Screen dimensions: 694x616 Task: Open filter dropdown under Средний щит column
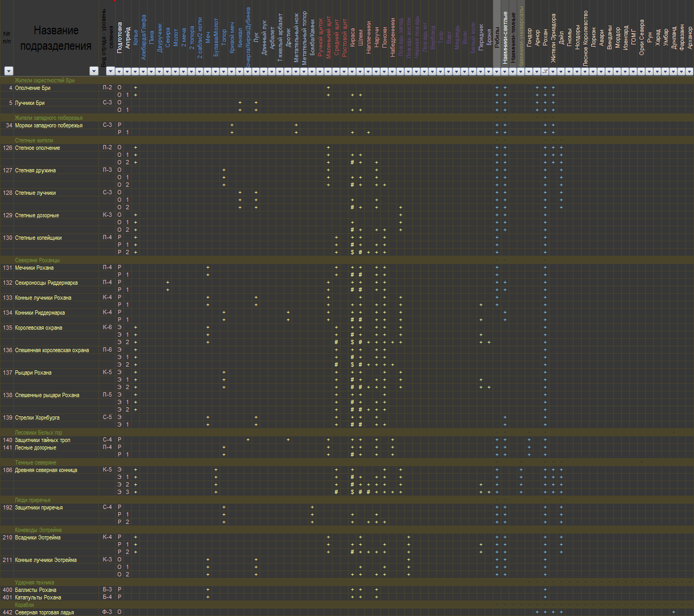[x=336, y=71]
